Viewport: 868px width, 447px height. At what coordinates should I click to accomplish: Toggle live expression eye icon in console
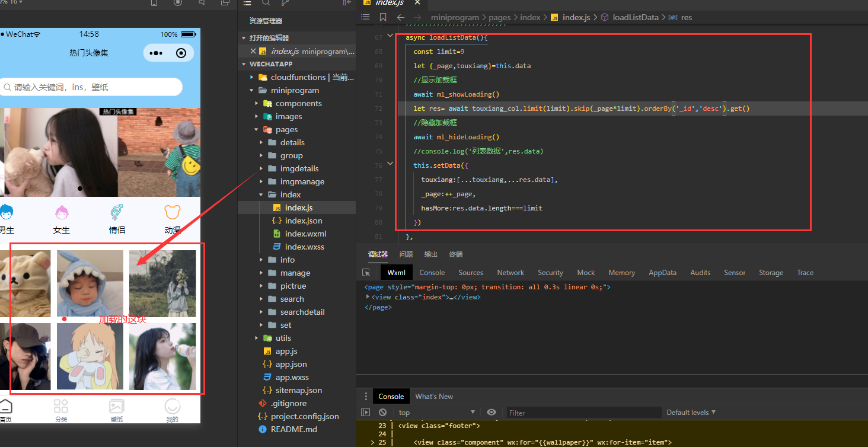[492, 412]
